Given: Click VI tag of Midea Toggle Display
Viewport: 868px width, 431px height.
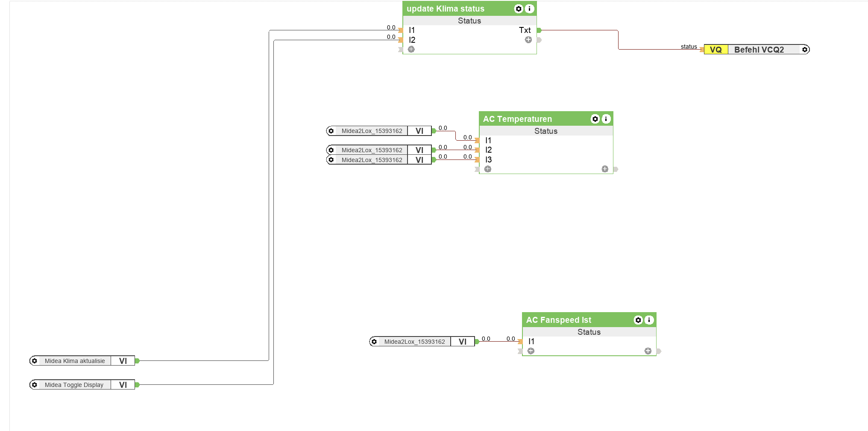Looking at the screenshot, I should pos(123,385).
